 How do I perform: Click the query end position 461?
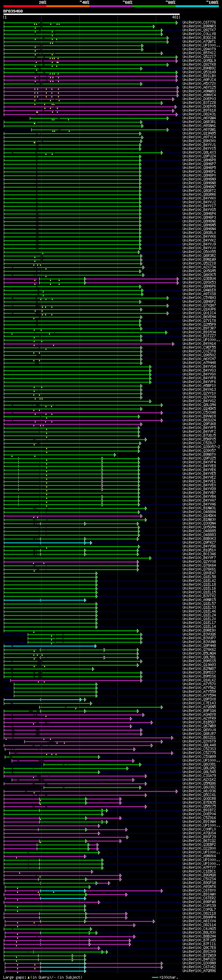pyautogui.click(x=175, y=17)
